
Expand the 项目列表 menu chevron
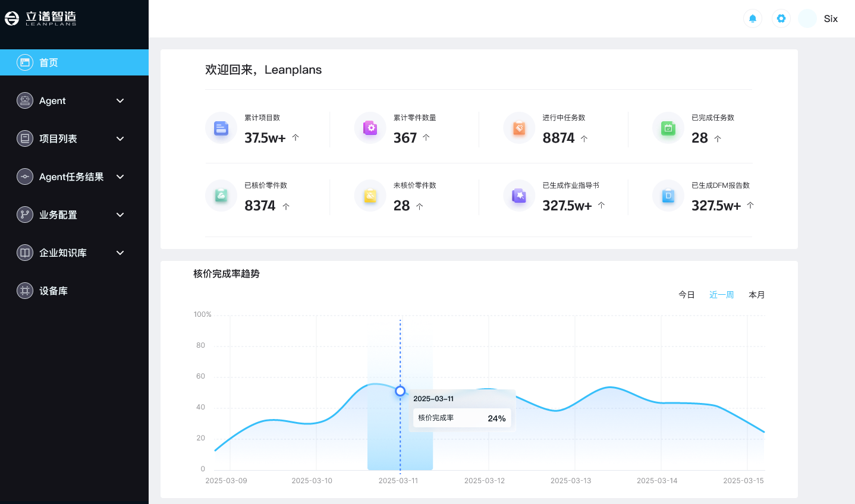120,138
